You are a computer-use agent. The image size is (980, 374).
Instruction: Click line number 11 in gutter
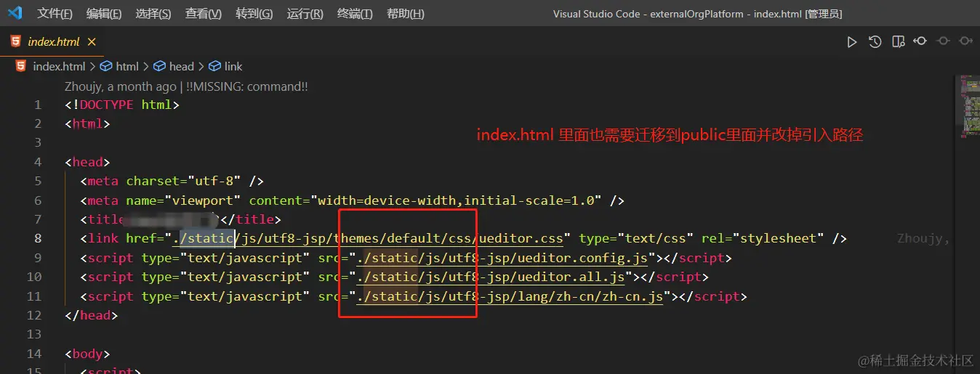[x=34, y=296]
